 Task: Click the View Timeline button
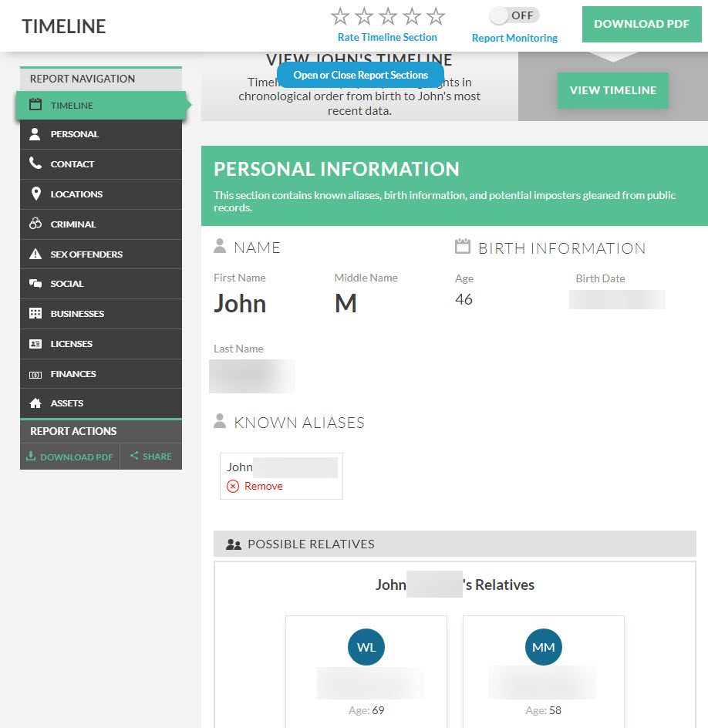613,90
